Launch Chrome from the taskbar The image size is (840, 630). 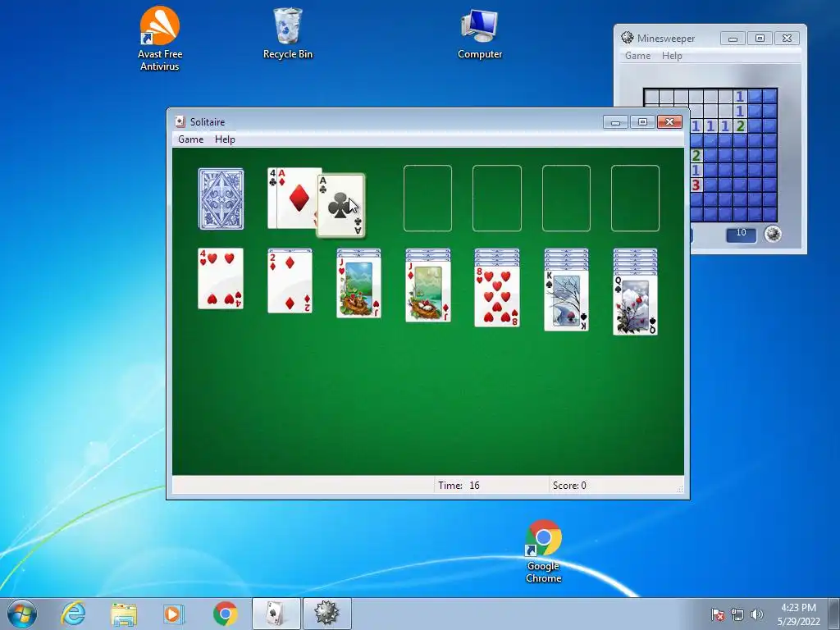226,614
